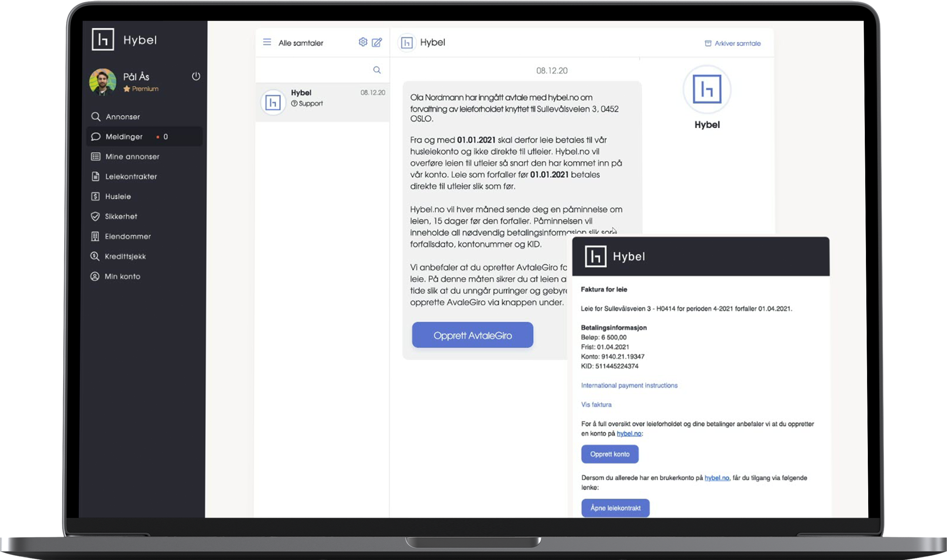Click the Åpne leiekontrakt button

point(616,508)
